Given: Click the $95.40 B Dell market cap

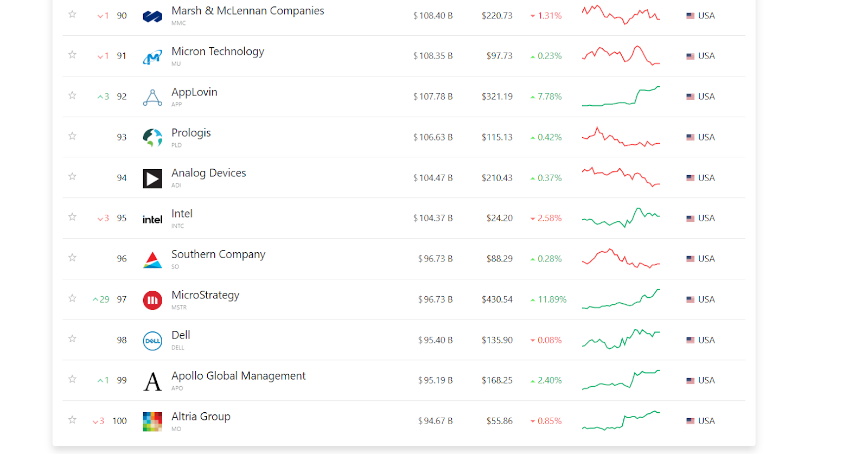Looking at the screenshot, I should (x=435, y=340).
